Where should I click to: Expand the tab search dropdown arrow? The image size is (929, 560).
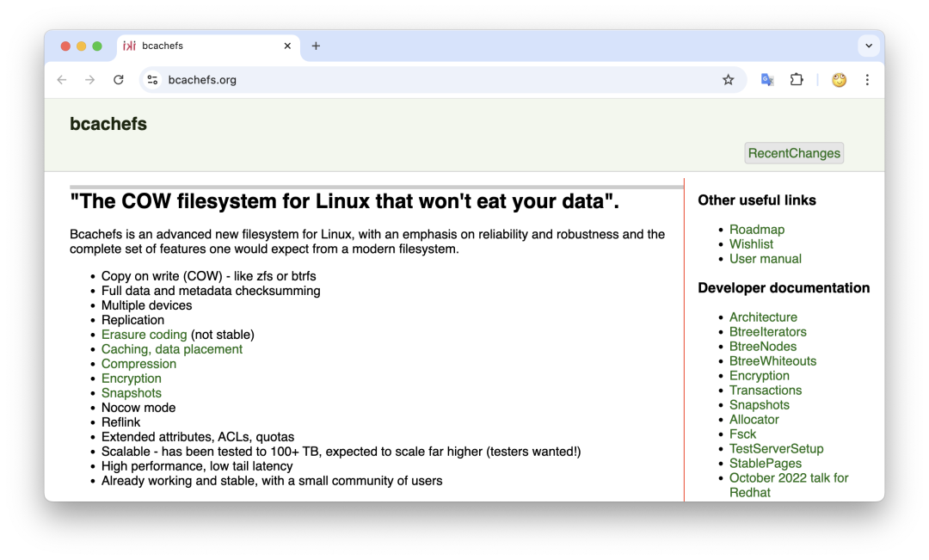tap(869, 46)
